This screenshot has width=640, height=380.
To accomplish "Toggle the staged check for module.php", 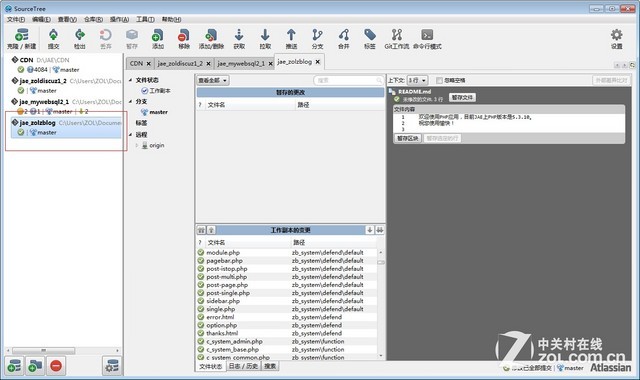I will 201,253.
